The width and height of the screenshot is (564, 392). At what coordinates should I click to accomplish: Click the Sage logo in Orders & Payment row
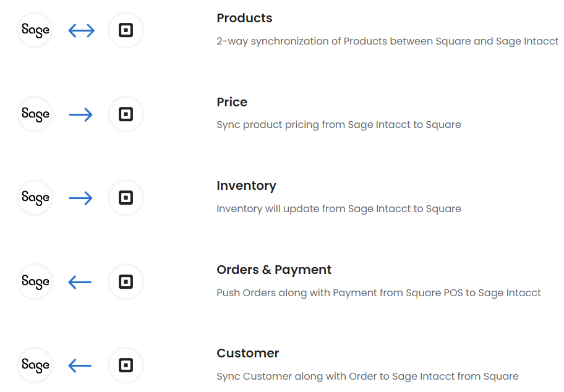[35, 282]
